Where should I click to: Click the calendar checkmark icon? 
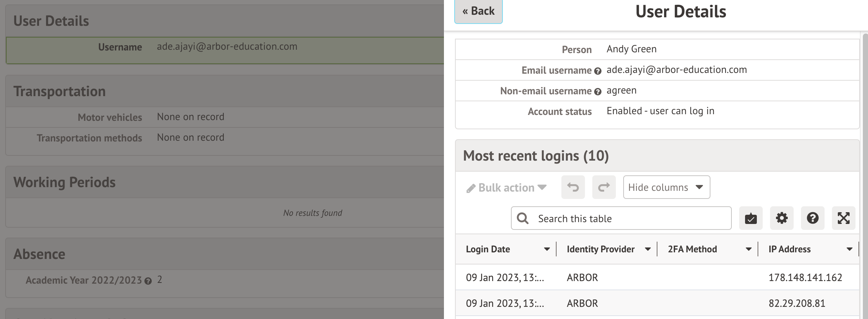(x=751, y=218)
